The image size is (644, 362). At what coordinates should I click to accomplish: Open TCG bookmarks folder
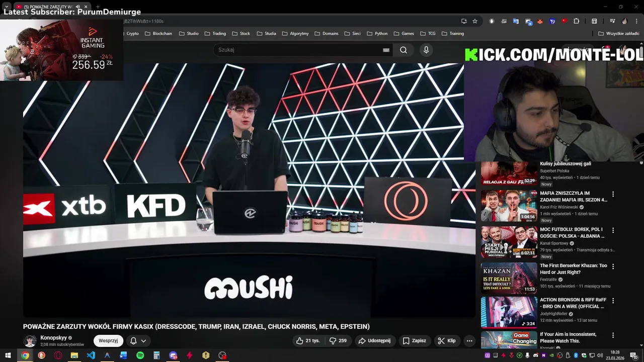coord(428,34)
